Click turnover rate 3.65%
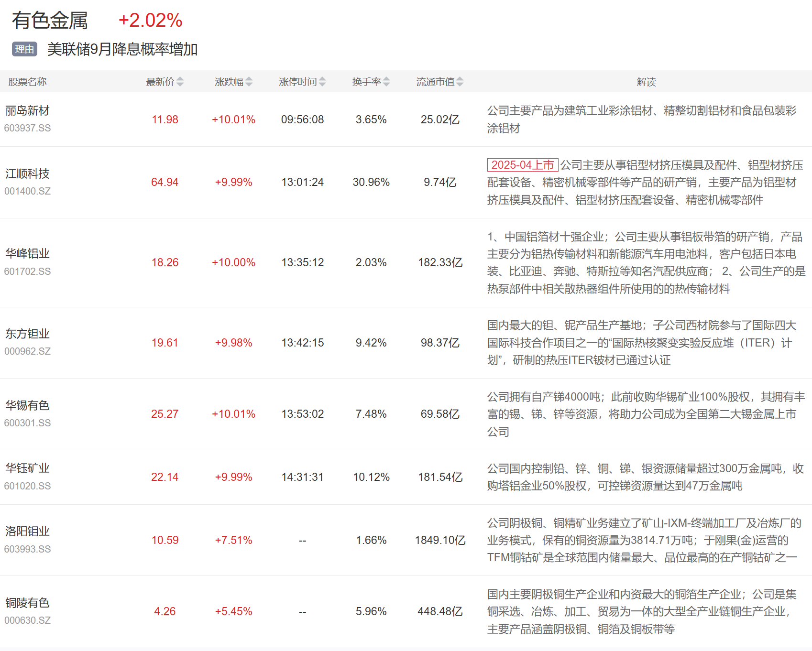The width and height of the screenshot is (812, 651). click(x=371, y=119)
